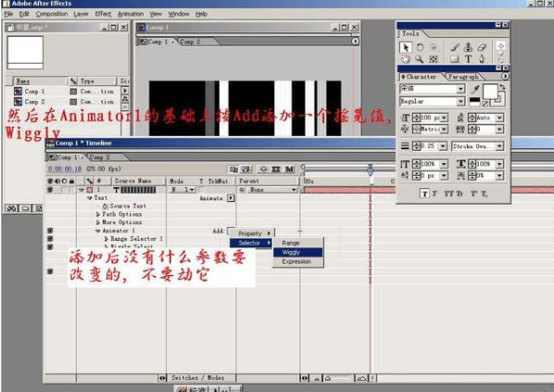Screen dimensions: 554x392
Task: Open the Character panel options arrow
Action: pos(505,76)
